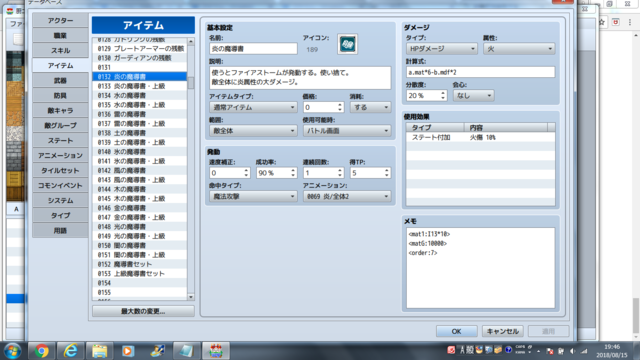
Task: Click the 名前 field containing 炎の魔導書
Action: 253,49
